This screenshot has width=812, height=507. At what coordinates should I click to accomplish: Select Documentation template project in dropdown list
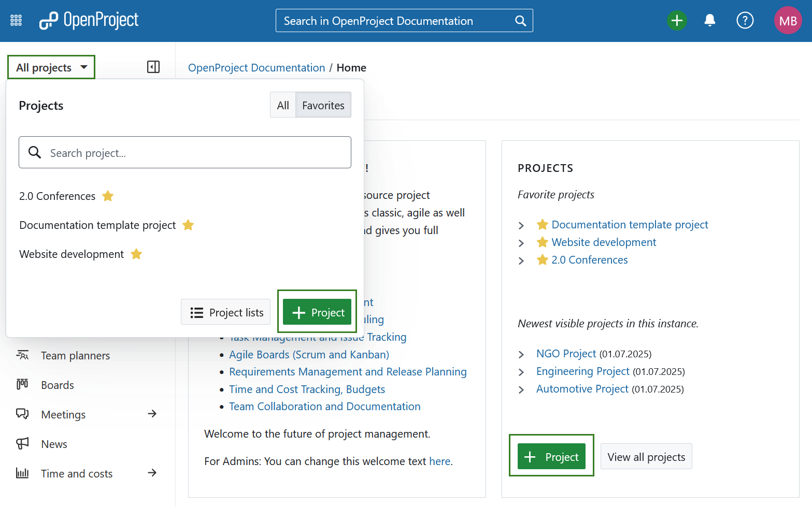click(97, 225)
